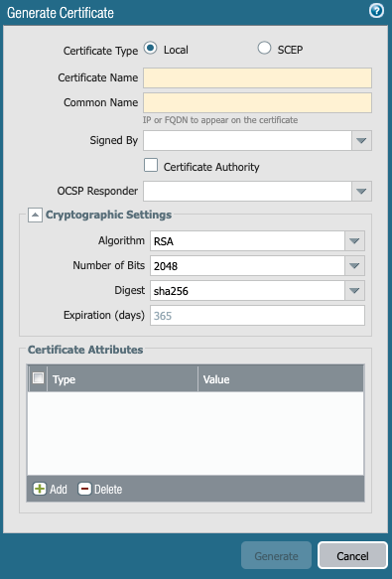Enable the Certificate Authority checkbox
The image size is (392, 579).
[151, 165]
